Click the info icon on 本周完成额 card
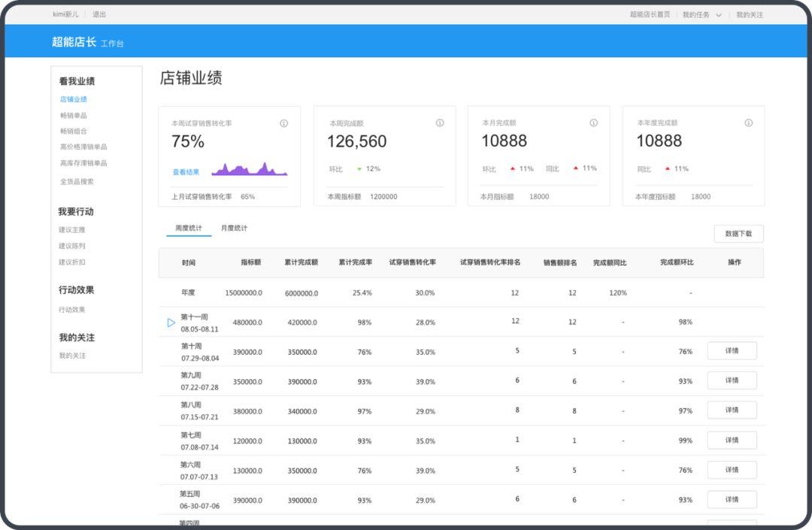Viewport: 812px width, 530px height. 440,123
